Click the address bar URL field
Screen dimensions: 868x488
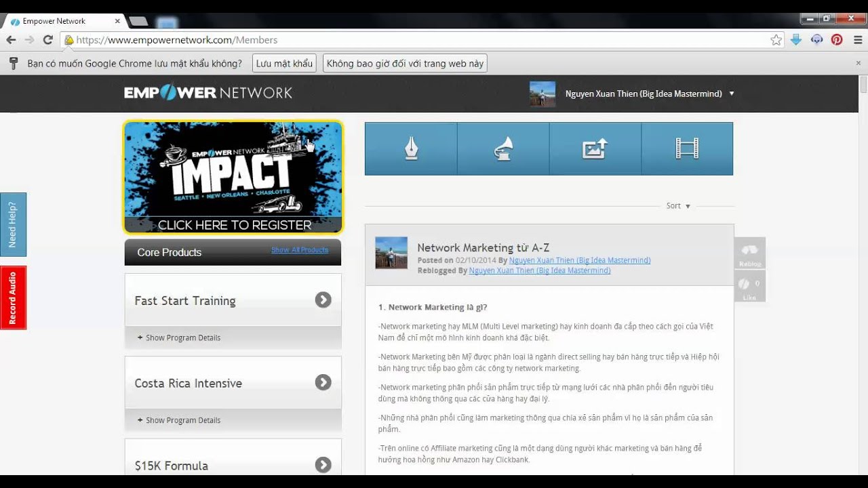click(420, 40)
